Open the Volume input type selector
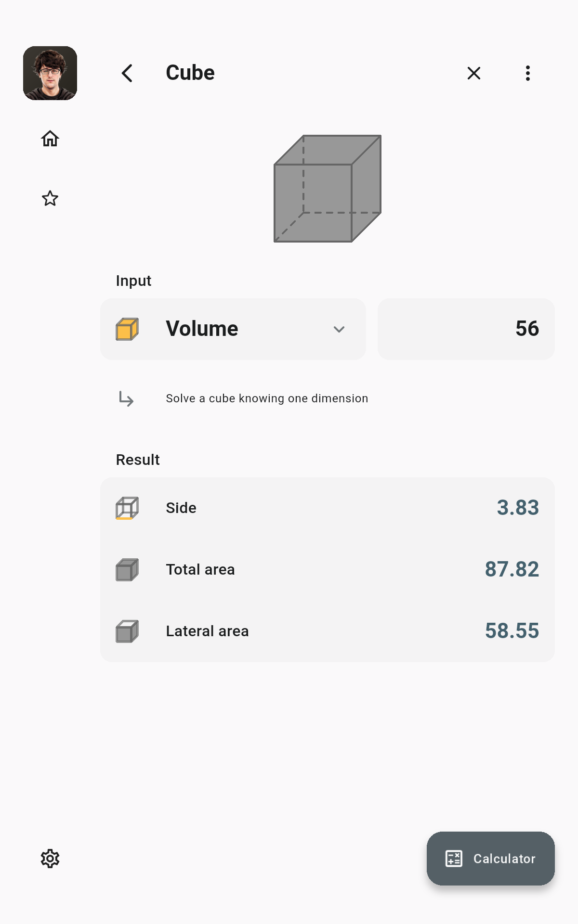This screenshot has width=578, height=924. [x=233, y=329]
